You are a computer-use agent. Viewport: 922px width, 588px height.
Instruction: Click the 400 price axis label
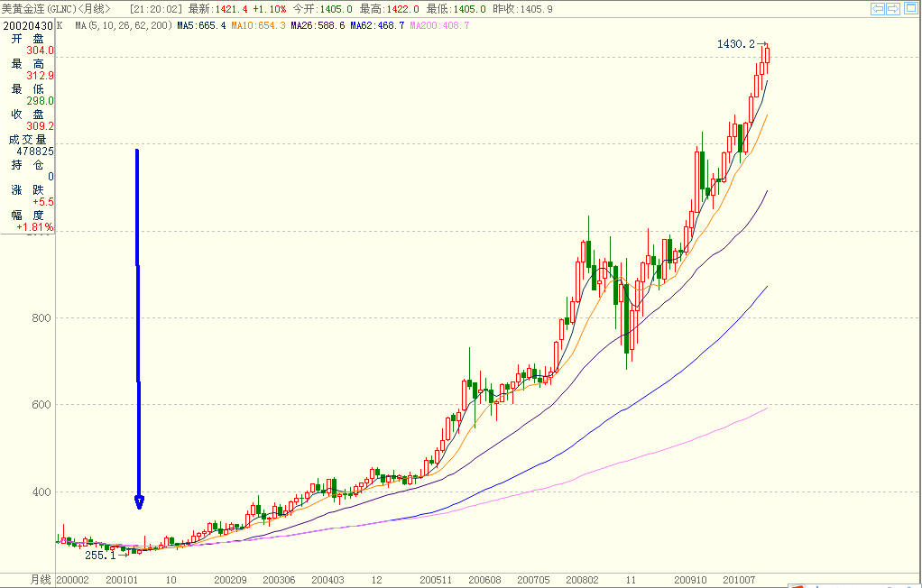point(41,492)
